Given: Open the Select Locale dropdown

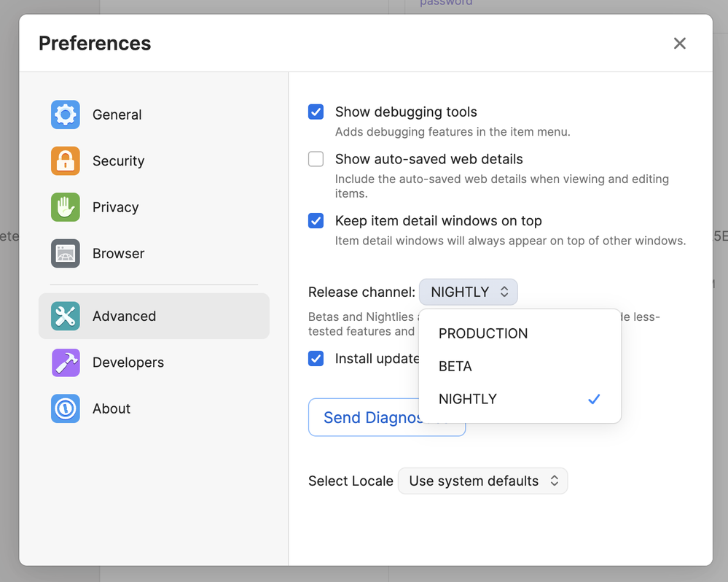Looking at the screenshot, I should coord(482,481).
